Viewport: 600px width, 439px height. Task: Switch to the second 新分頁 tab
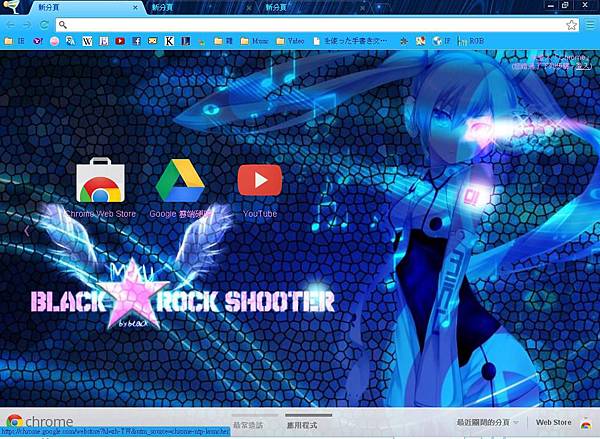point(199,7)
